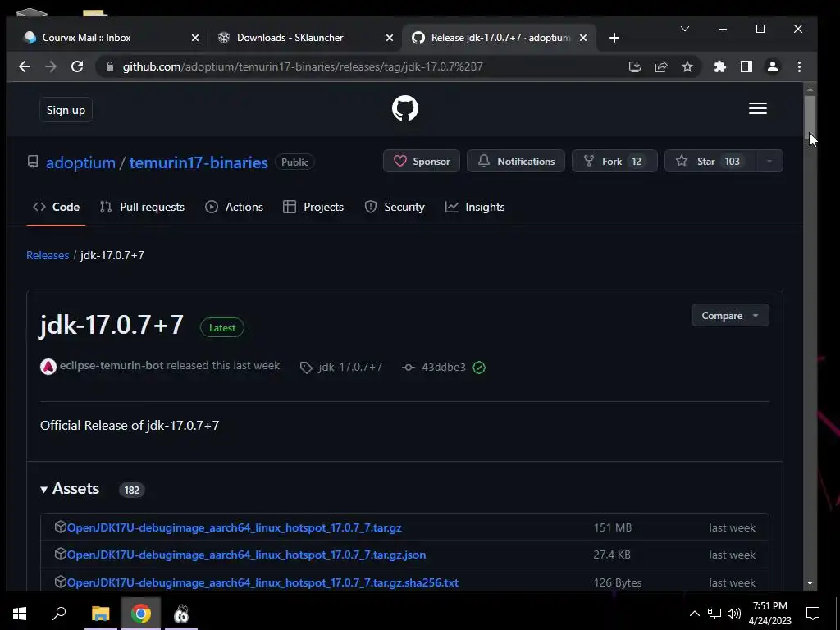Close the Downloads - SKlauncher tab
Screen dimensions: 840x630
(x=390, y=38)
